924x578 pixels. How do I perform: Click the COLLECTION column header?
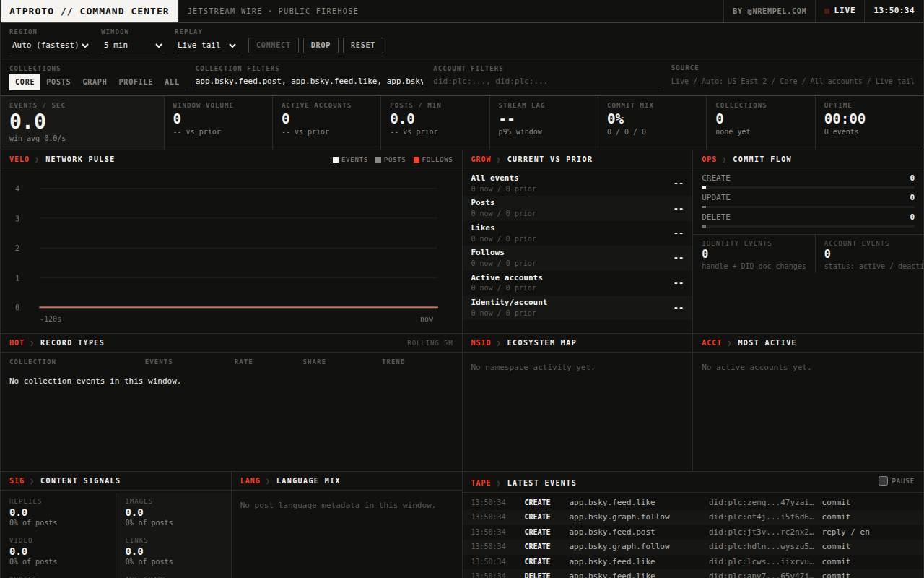tap(32, 362)
